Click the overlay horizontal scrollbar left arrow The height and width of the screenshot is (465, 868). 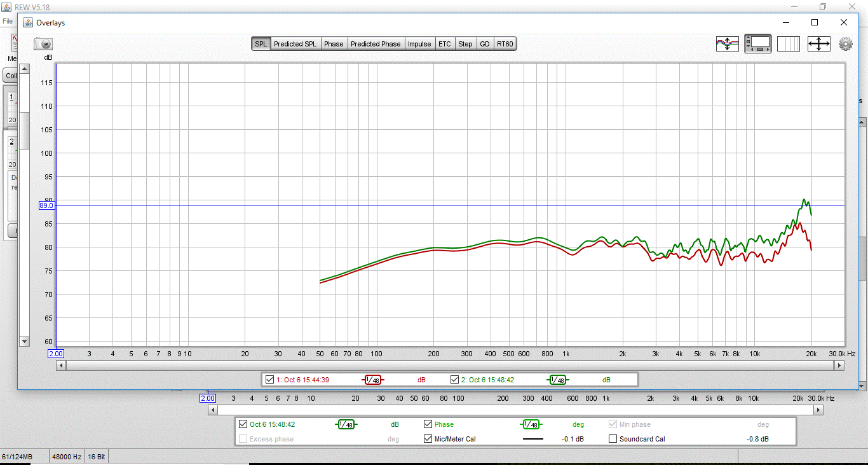click(61, 365)
